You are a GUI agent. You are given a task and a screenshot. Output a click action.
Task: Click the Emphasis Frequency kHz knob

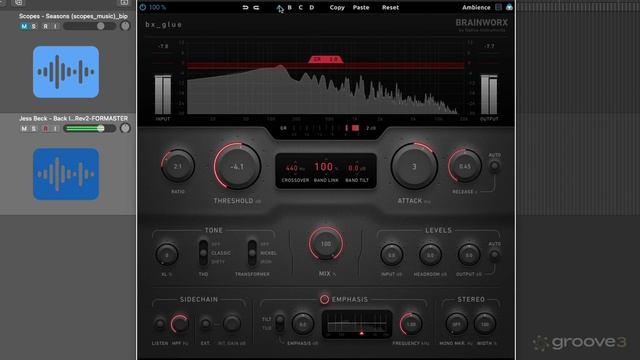(411, 324)
